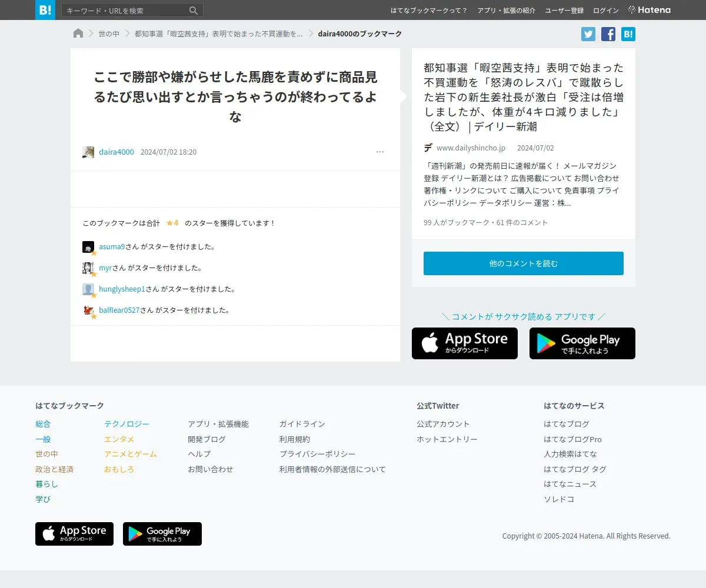Open the footer テクノロジー category
This screenshot has height=588, width=706.
(x=126, y=424)
